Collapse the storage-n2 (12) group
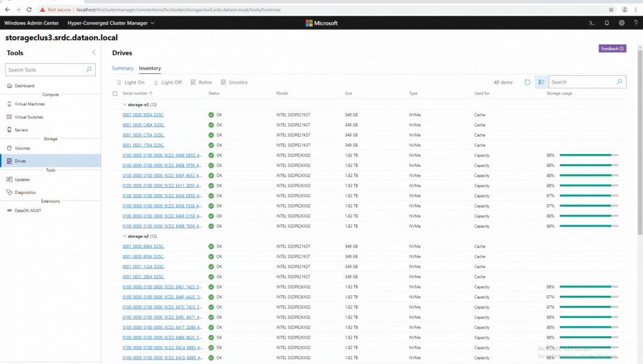This screenshot has width=643, height=364. click(x=125, y=236)
